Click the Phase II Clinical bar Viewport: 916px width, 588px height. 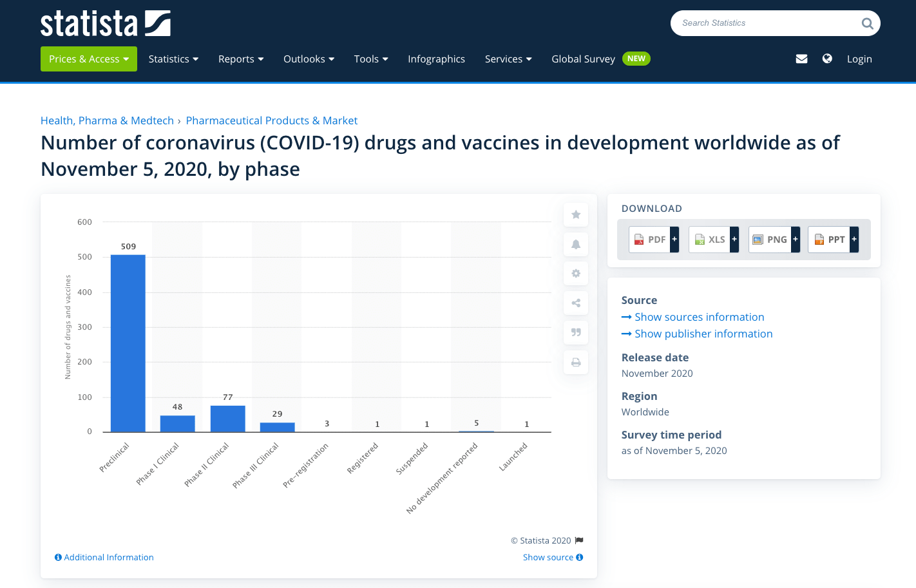[x=228, y=419]
